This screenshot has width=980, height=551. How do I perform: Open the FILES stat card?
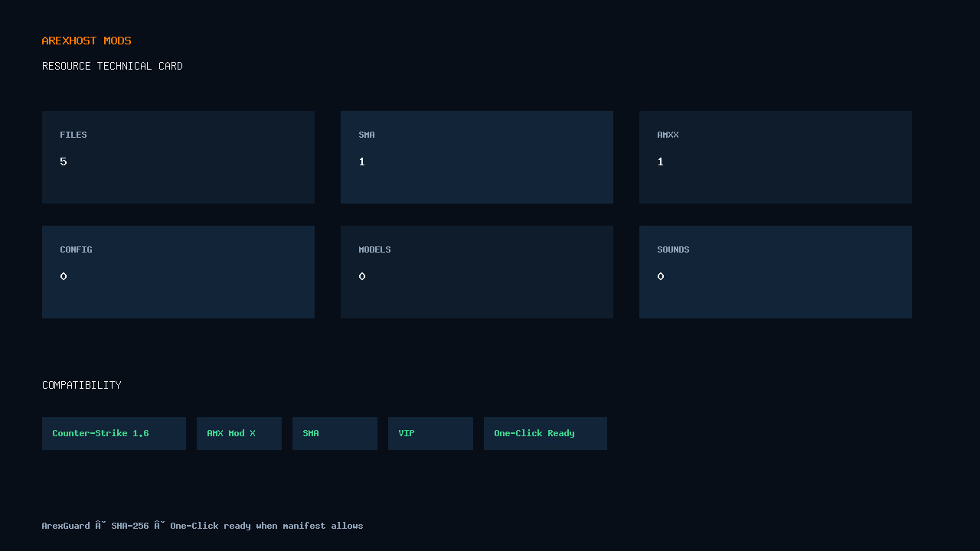(178, 157)
